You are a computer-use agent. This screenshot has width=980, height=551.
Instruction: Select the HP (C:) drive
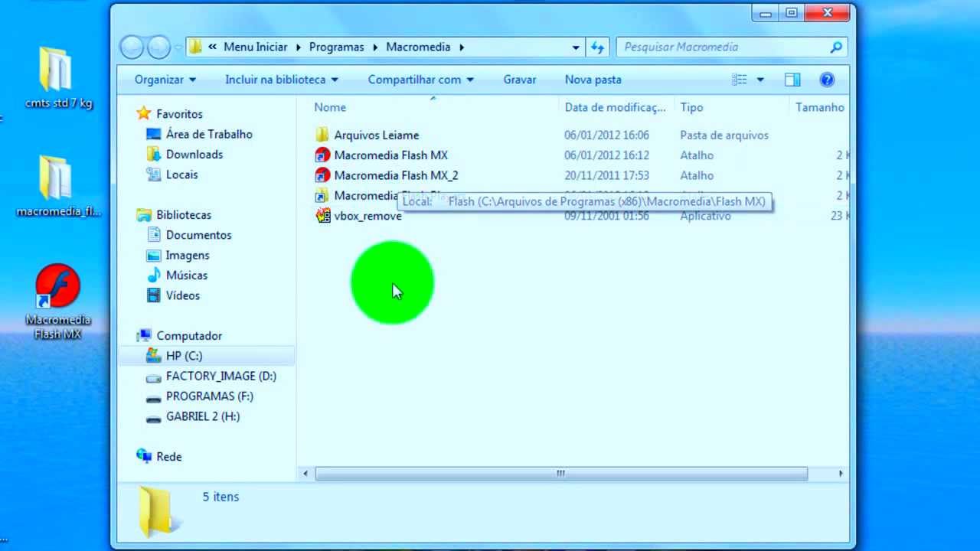pyautogui.click(x=184, y=356)
